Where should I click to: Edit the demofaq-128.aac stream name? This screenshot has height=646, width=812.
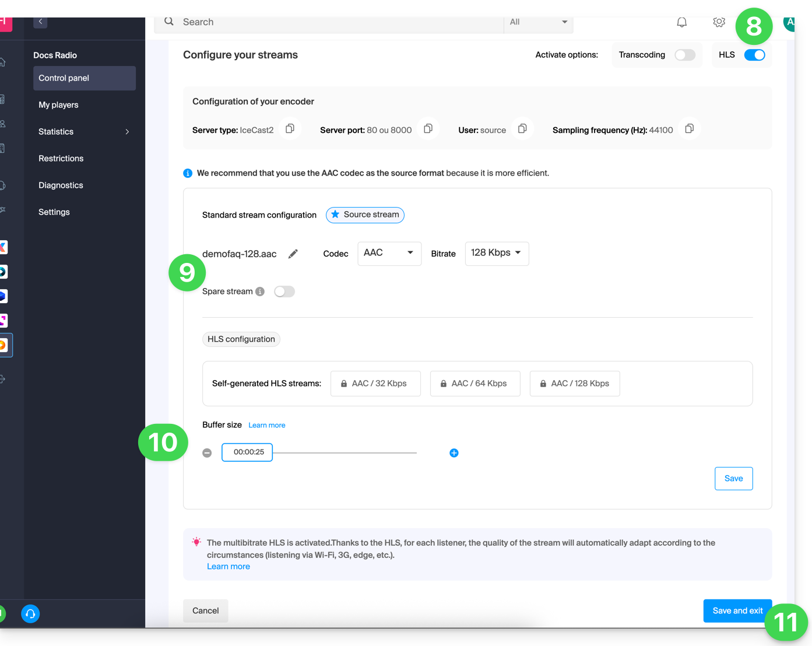(293, 254)
